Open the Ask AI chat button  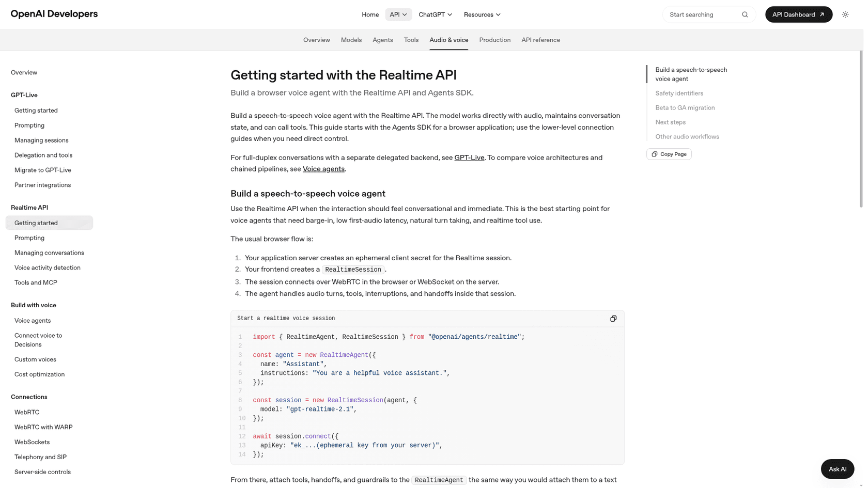pos(838,469)
